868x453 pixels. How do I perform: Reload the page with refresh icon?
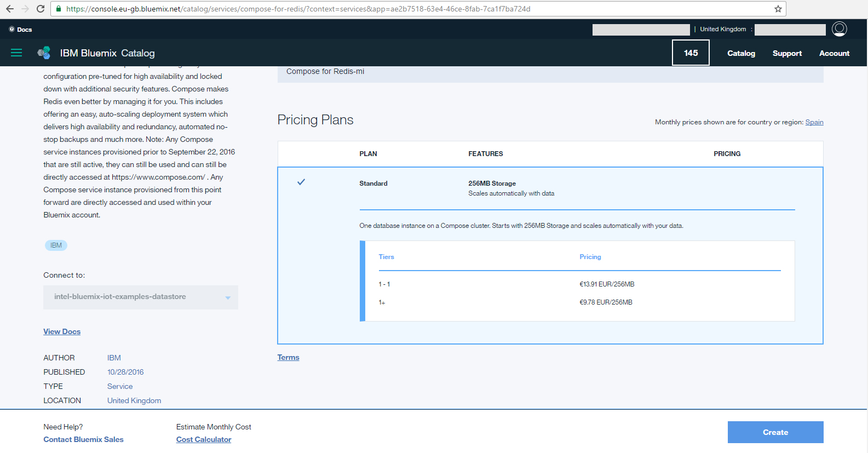(x=41, y=9)
